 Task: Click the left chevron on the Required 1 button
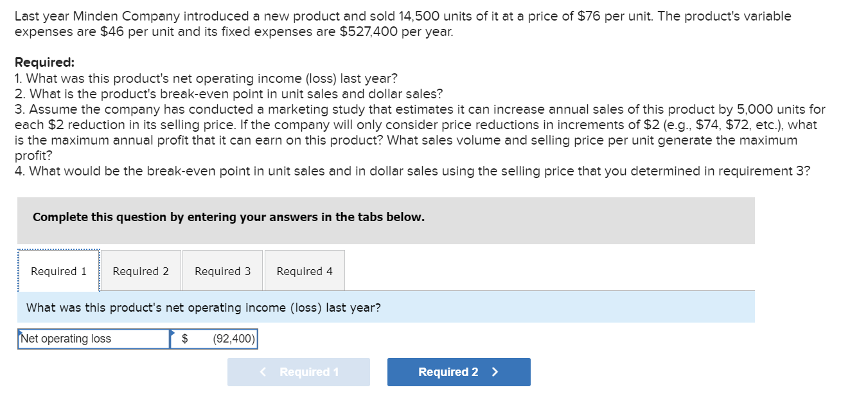point(263,372)
